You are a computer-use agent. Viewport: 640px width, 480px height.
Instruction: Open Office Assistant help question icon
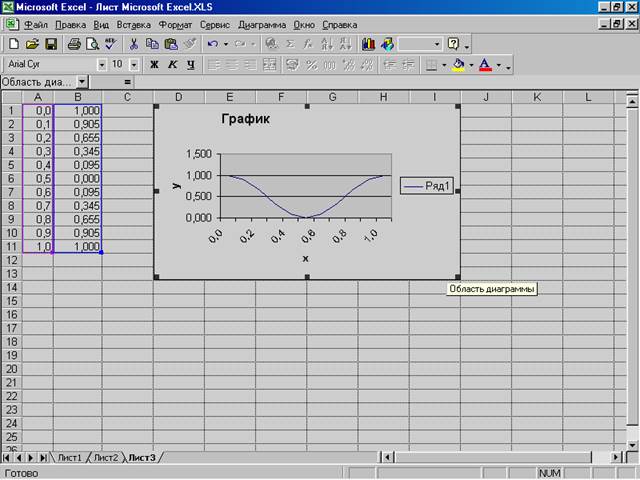453,44
